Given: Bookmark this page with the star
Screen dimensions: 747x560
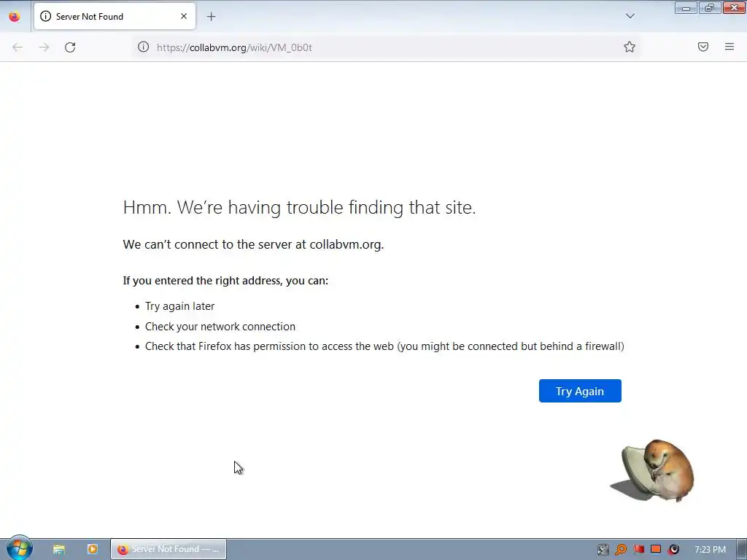Looking at the screenshot, I should pos(630,47).
